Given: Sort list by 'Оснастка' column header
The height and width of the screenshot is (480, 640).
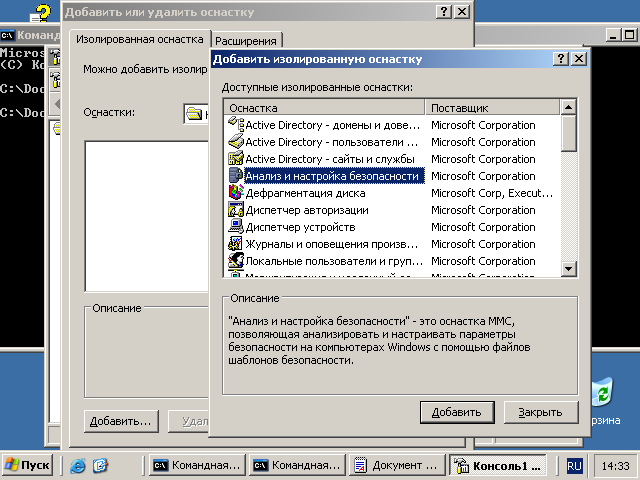Looking at the screenshot, I should coord(324,108).
